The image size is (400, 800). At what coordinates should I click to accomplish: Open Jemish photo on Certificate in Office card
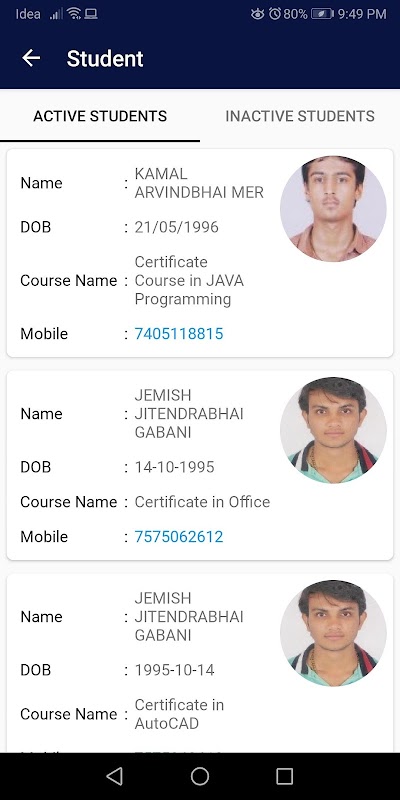(333, 430)
